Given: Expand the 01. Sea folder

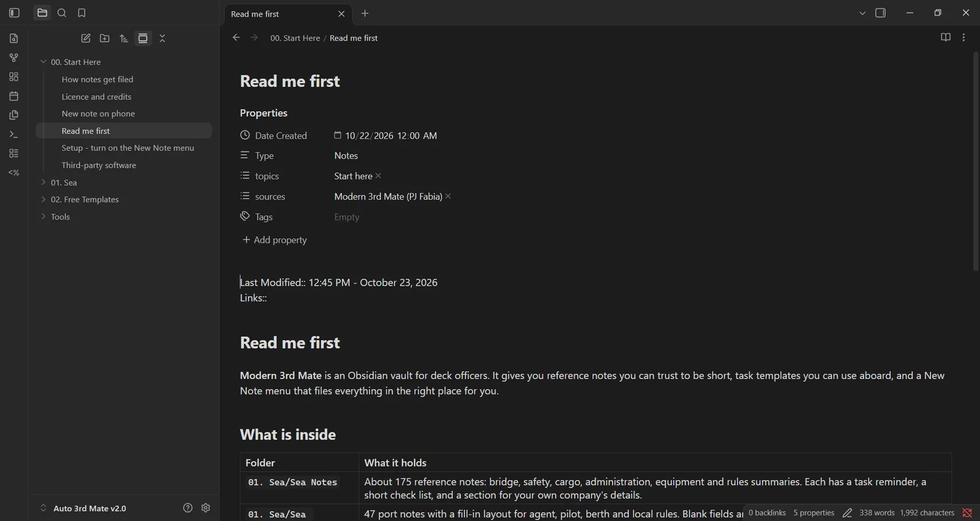Looking at the screenshot, I should (64, 182).
